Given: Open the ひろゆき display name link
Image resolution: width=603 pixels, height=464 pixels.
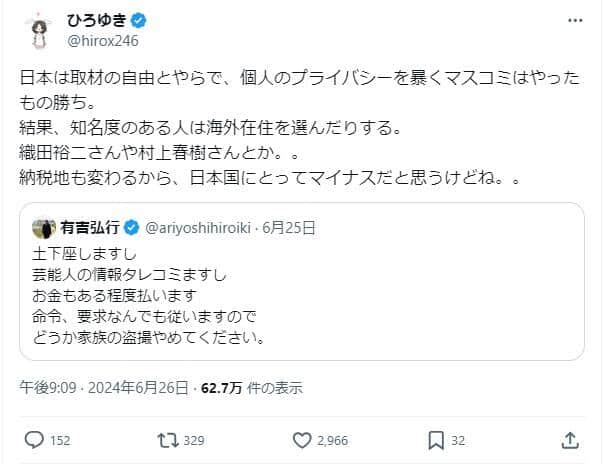Looking at the screenshot, I should tap(98, 19).
